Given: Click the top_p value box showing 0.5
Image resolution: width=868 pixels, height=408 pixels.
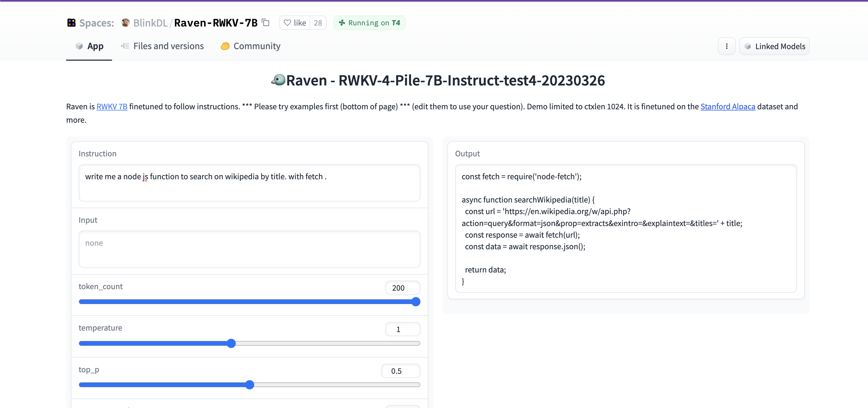Looking at the screenshot, I should (x=400, y=370).
